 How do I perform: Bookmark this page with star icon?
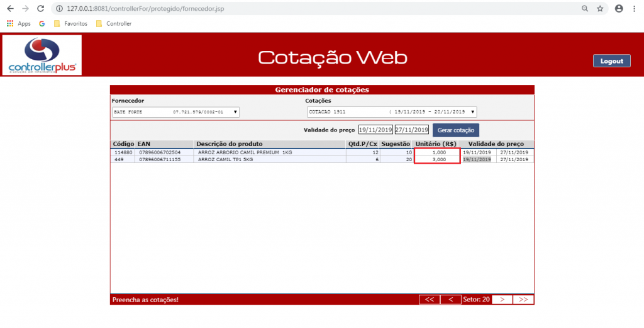[600, 9]
